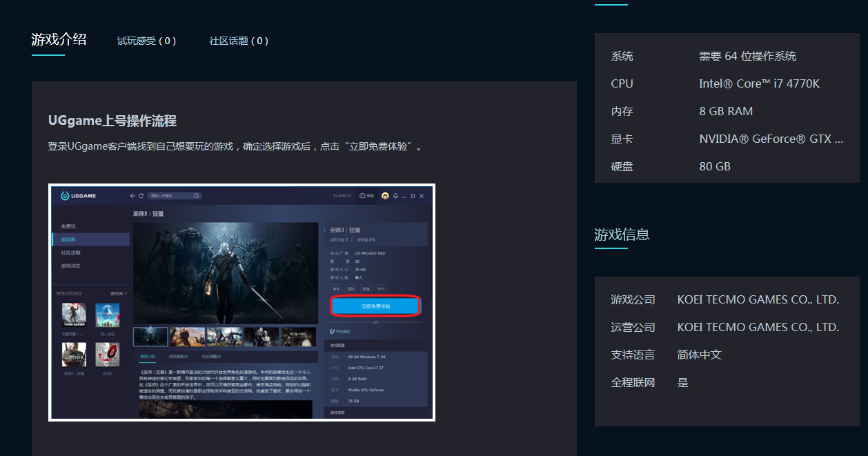Click notification bell in tutorial screenshot
Image resolution: width=868 pixels, height=456 pixels.
point(395,196)
